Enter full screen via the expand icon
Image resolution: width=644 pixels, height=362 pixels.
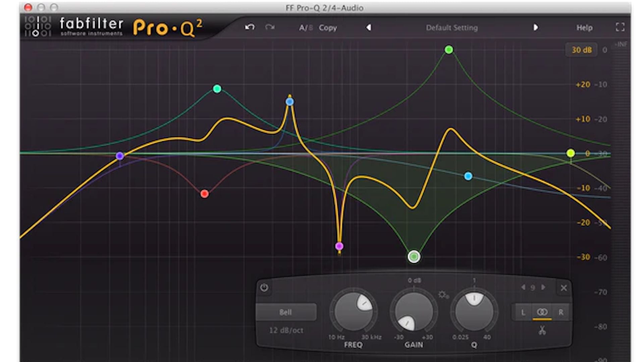(620, 27)
